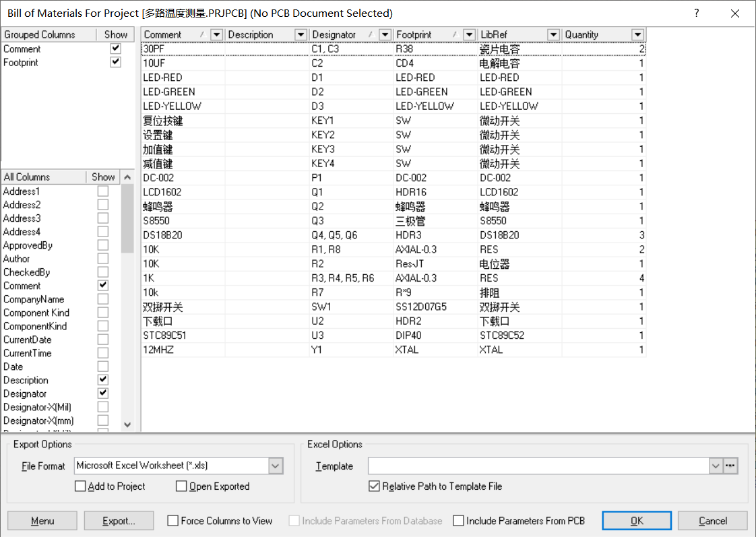This screenshot has width=756, height=537.
Task: Open the Comment column filter dropdown
Action: [216, 35]
